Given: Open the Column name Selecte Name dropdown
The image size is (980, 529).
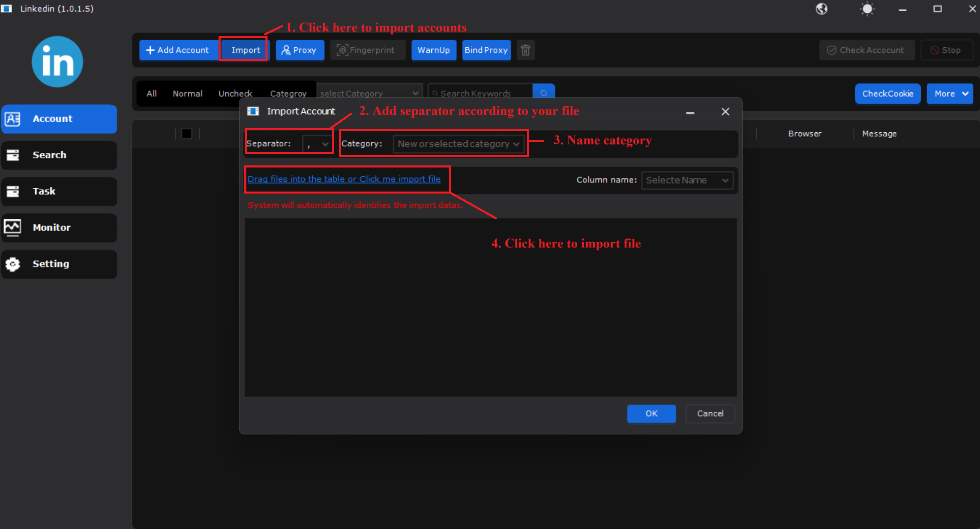Looking at the screenshot, I should [687, 180].
